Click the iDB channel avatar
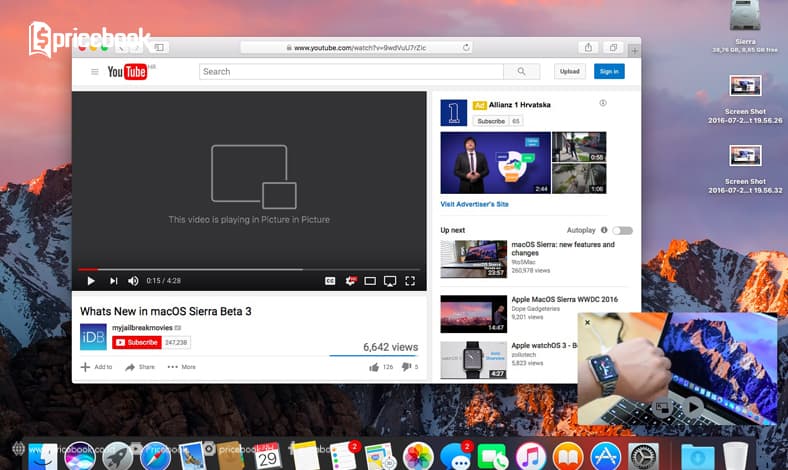The height and width of the screenshot is (470, 788). coord(93,337)
